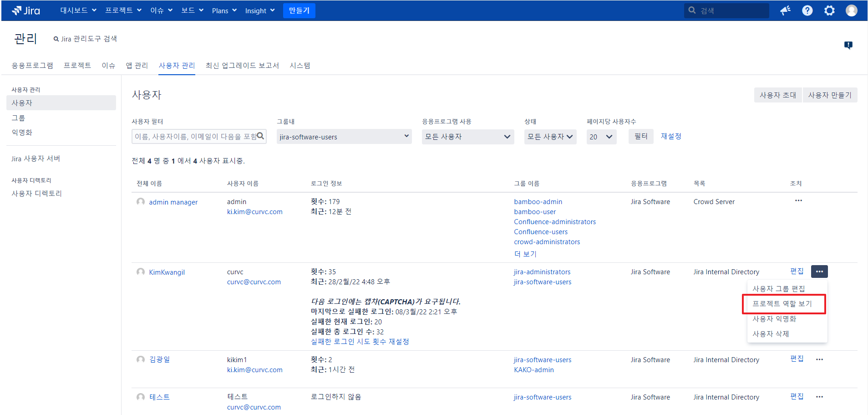Viewport: 868px width, 415px height.
Task: Click avatar icon beside admin manager
Action: click(x=141, y=202)
